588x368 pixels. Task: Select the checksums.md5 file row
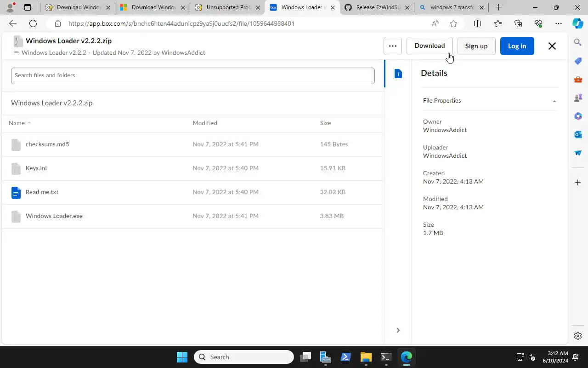(192, 144)
